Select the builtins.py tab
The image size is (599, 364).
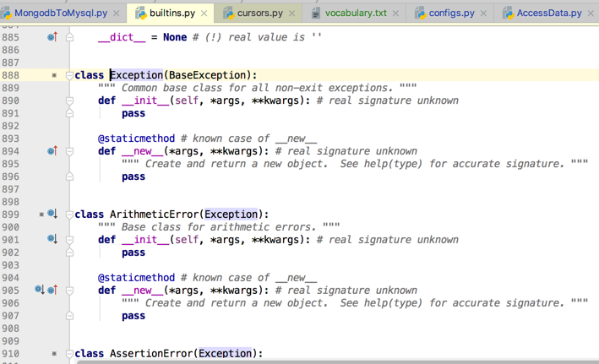pyautogui.click(x=172, y=13)
